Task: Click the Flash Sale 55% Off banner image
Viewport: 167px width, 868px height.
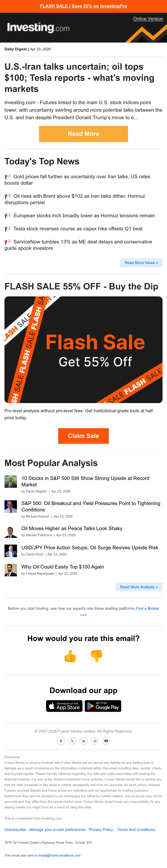Action: [x=83, y=350]
